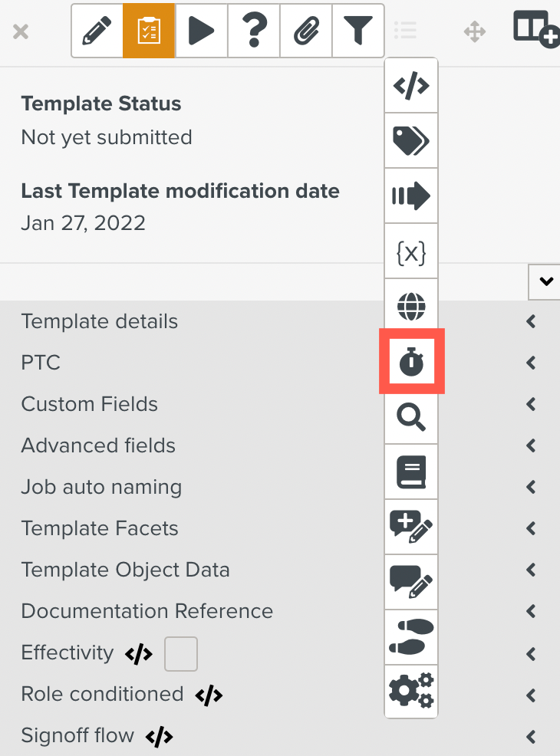Click the tags icon

tap(411, 141)
